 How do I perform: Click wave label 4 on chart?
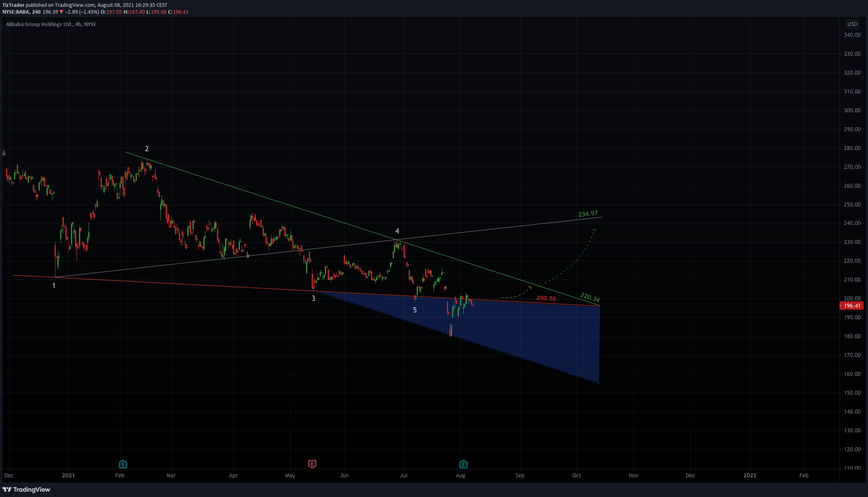[397, 231]
